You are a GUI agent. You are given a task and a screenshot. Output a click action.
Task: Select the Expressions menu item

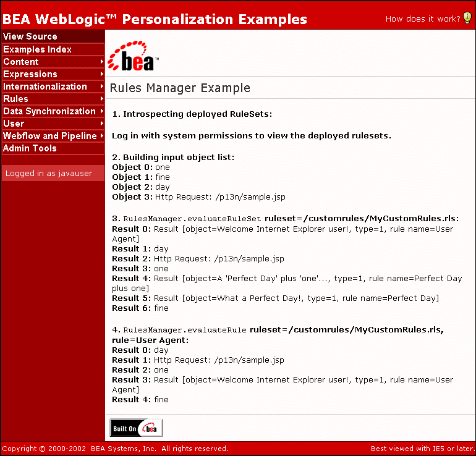pyautogui.click(x=53, y=74)
